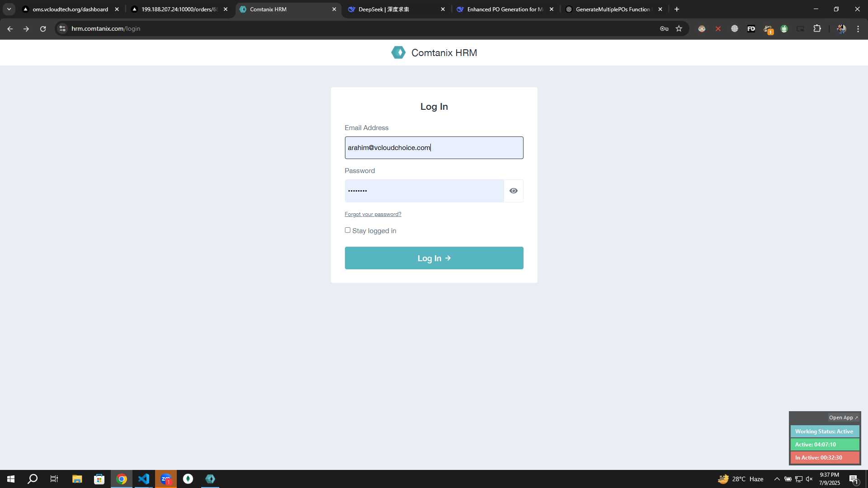Viewport: 868px width, 488px height.
Task: Click the Working Status: Active bar
Action: click(825, 432)
